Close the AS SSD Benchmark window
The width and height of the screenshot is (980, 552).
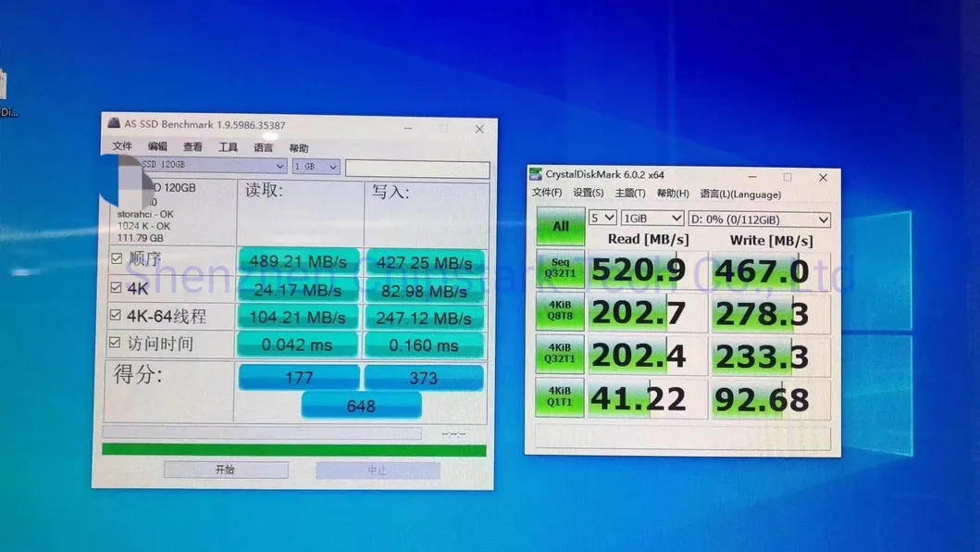(479, 129)
